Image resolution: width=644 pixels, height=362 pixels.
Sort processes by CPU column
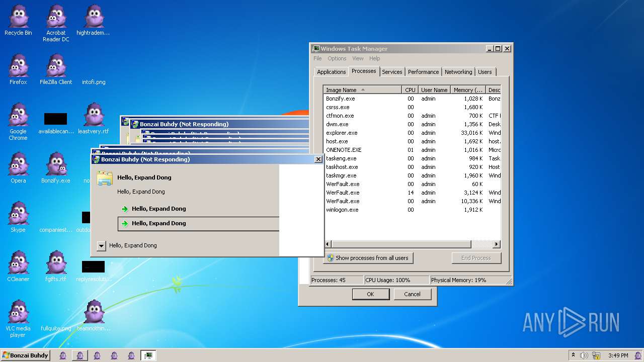coord(410,90)
